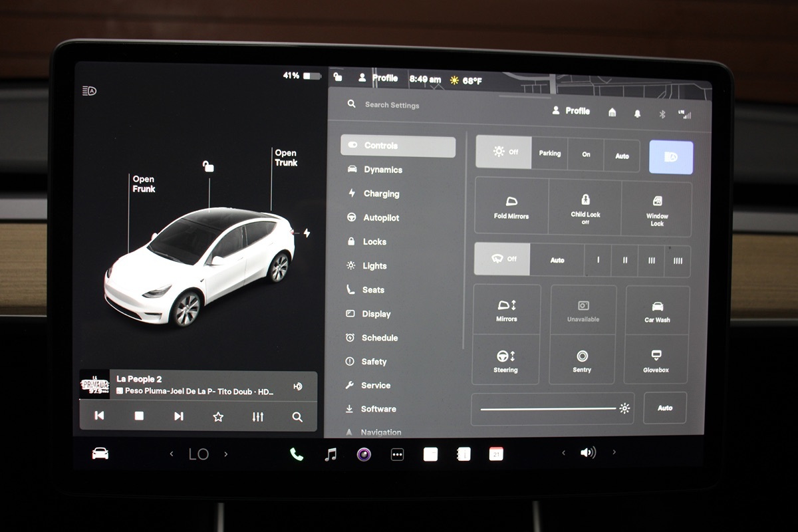Fold the side mirrors
This screenshot has width=798, height=532.
[x=511, y=207]
